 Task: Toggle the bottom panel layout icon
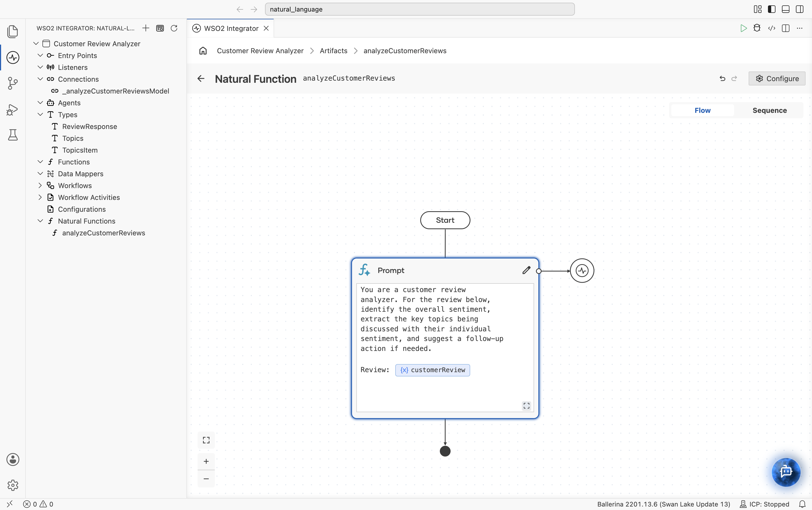(785, 9)
